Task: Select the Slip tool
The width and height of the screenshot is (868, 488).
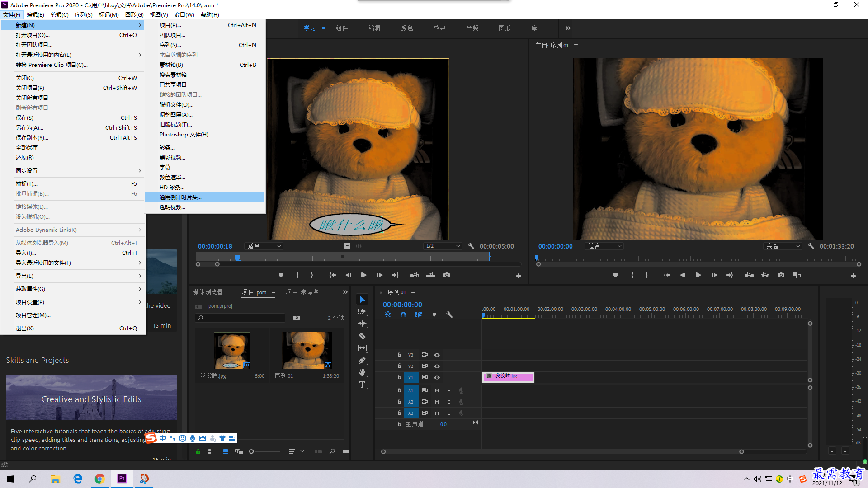Action: 362,348
